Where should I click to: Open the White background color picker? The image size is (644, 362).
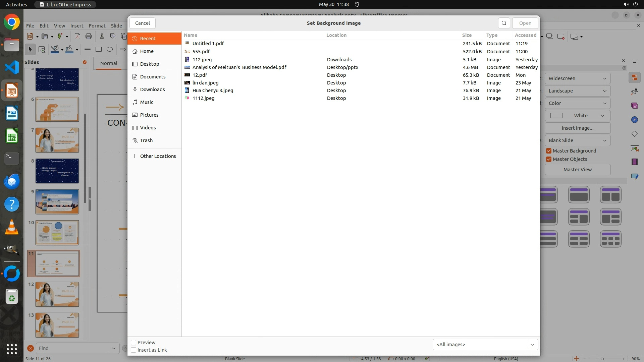click(577, 116)
